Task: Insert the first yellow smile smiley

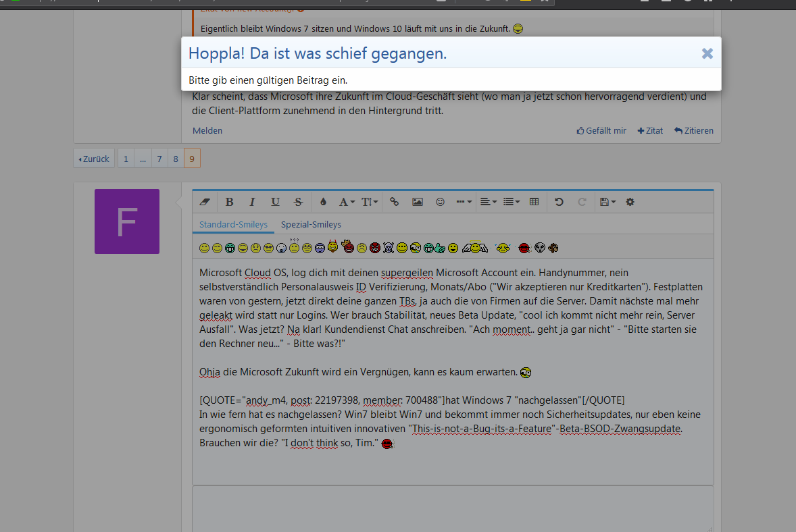Action: [204, 248]
